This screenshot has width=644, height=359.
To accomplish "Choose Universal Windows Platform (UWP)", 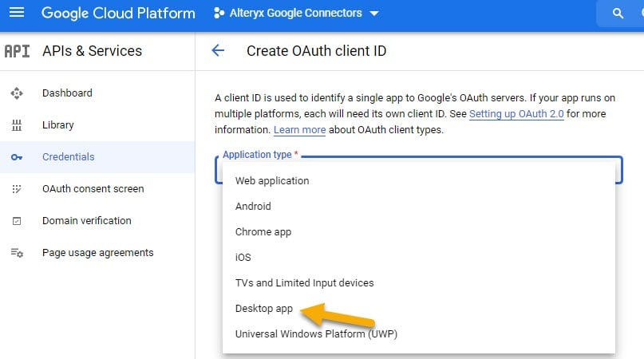I will [x=316, y=334].
